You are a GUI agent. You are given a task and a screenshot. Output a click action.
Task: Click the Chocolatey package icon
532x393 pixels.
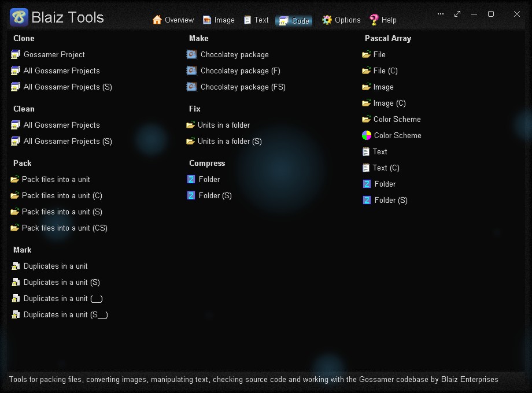click(x=192, y=54)
